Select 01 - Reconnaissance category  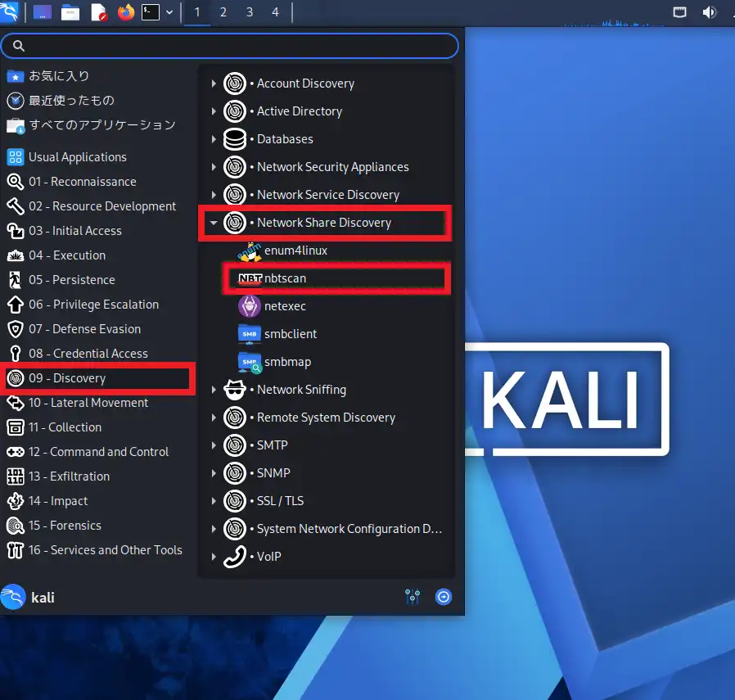98,182
